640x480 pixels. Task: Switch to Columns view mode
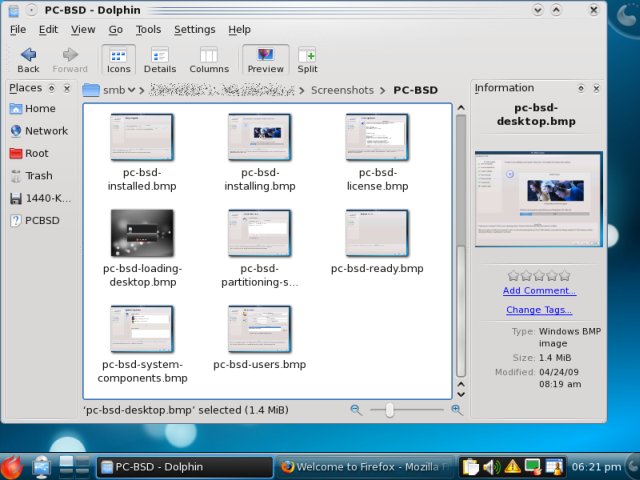208,58
